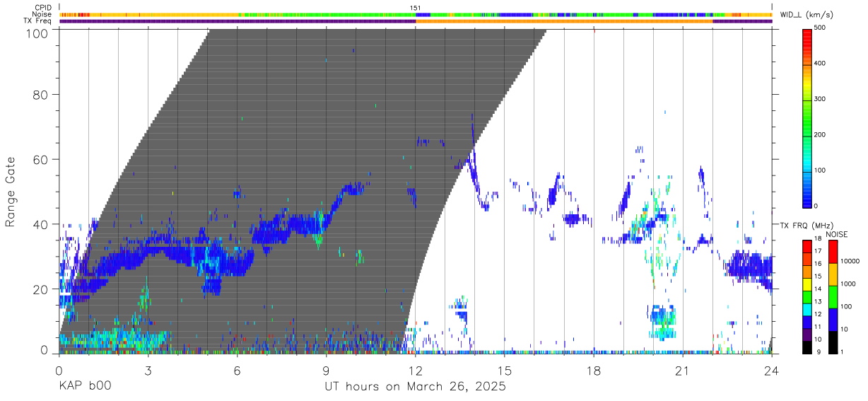Click the 24 tick label on UT axis
This screenshot has width=868, height=401.
771,371
